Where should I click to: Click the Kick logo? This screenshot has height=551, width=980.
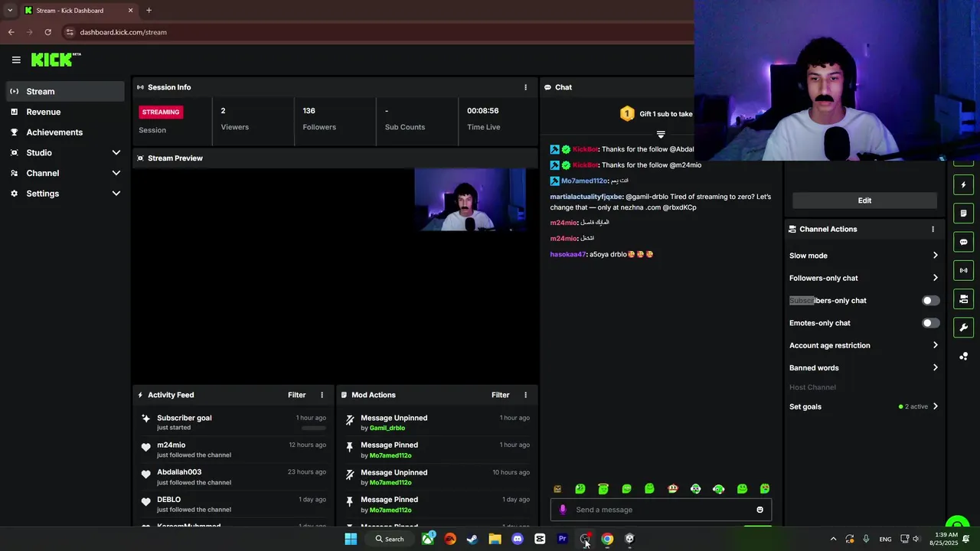pos(55,60)
